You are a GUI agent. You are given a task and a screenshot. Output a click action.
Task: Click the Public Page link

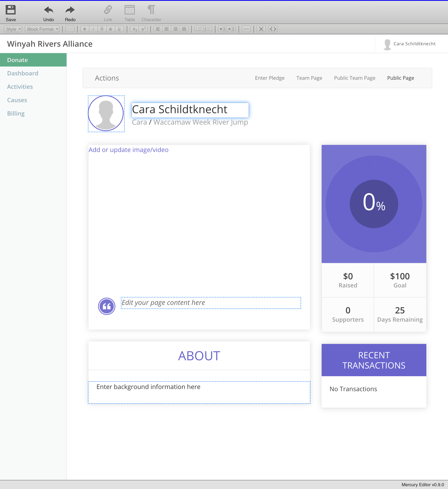(x=400, y=78)
